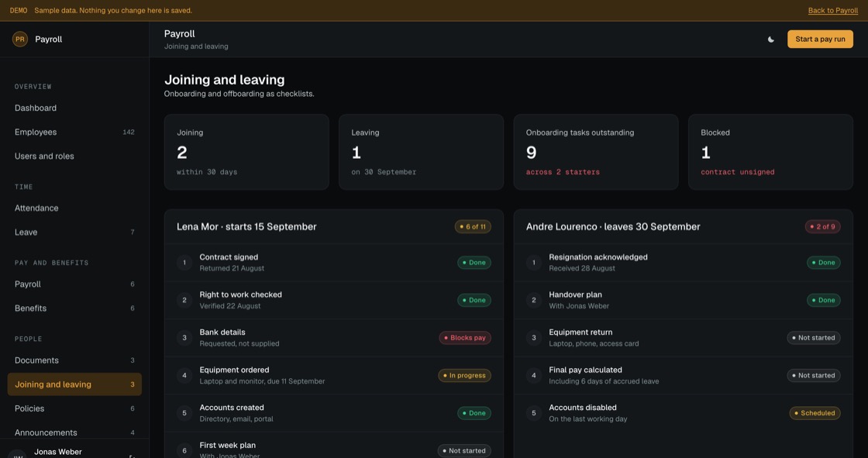Viewport: 868px width, 458px height.
Task: Select the Joining and leaving sidebar item
Action: tap(74, 384)
